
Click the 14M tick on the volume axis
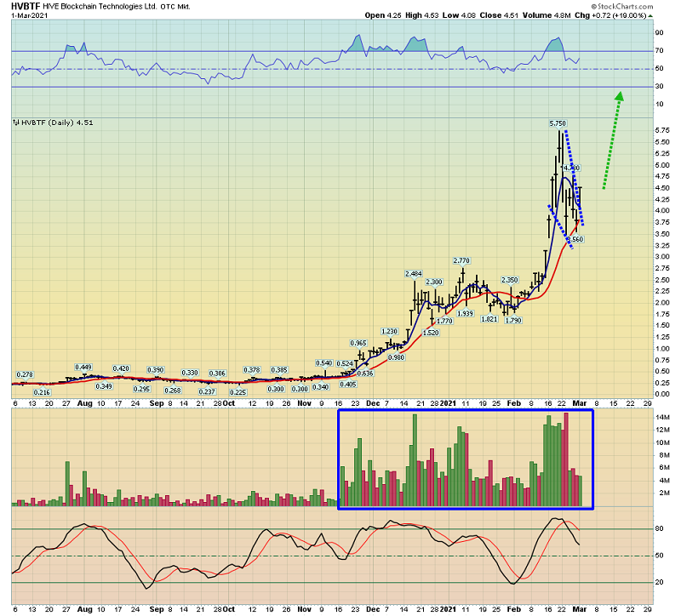tap(665, 418)
